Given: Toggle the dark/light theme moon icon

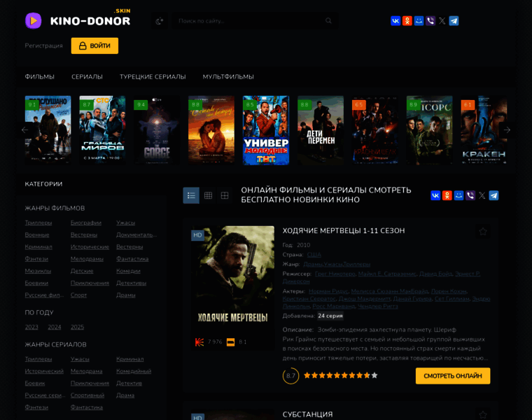Looking at the screenshot, I should click(160, 21).
